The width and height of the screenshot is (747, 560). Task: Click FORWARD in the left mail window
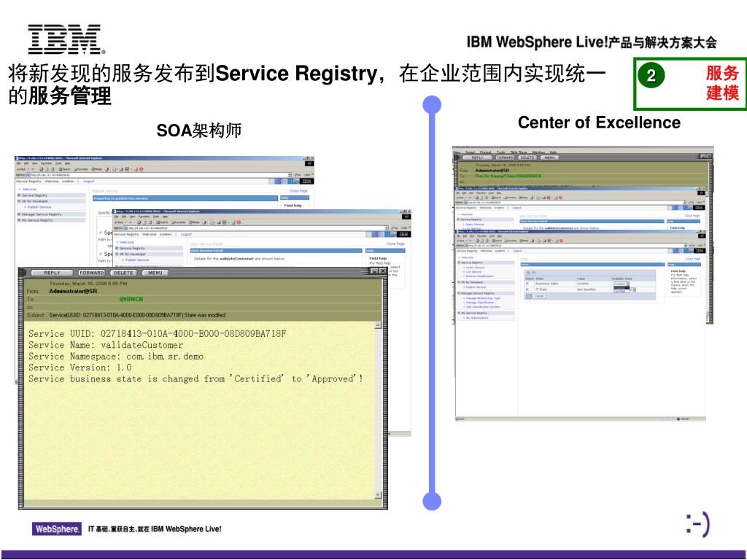91,273
